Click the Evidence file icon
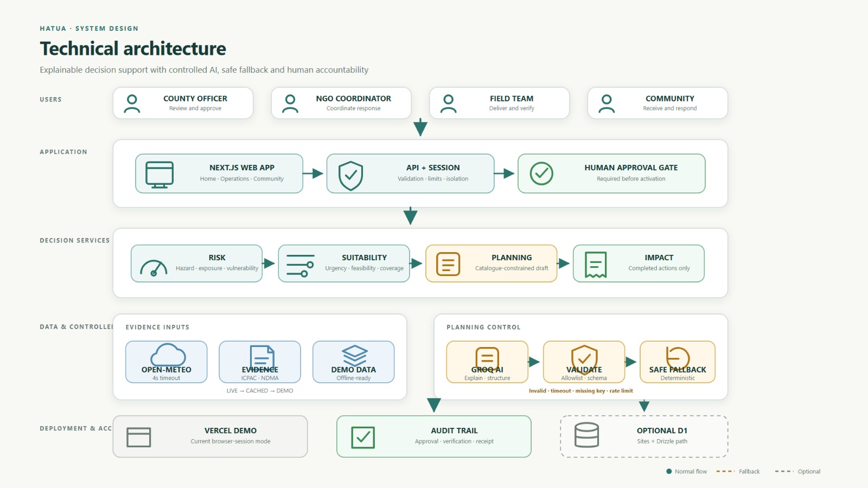 pyautogui.click(x=262, y=357)
